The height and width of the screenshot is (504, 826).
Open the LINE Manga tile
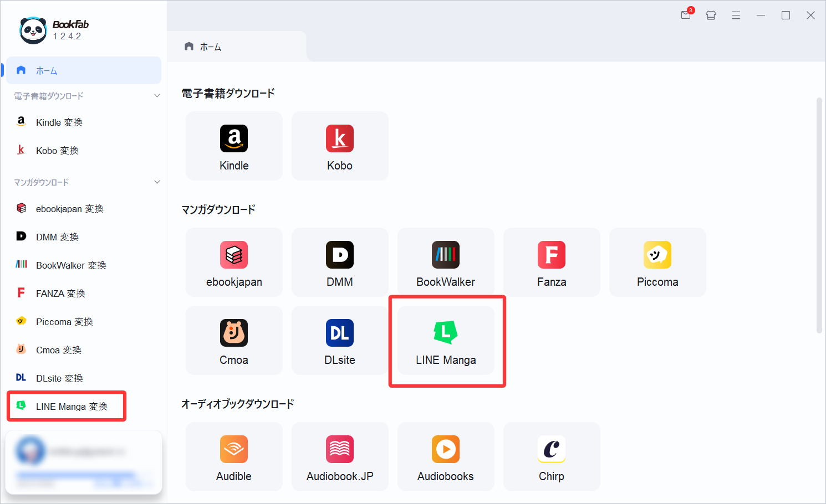click(x=446, y=341)
